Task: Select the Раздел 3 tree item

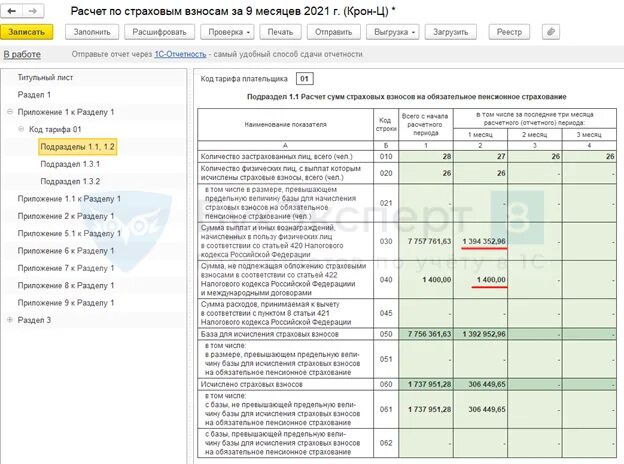Action: point(34,320)
